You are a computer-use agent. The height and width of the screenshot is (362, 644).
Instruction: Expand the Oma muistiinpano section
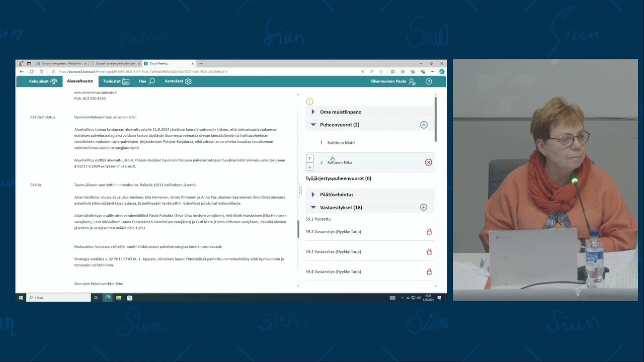(313, 112)
